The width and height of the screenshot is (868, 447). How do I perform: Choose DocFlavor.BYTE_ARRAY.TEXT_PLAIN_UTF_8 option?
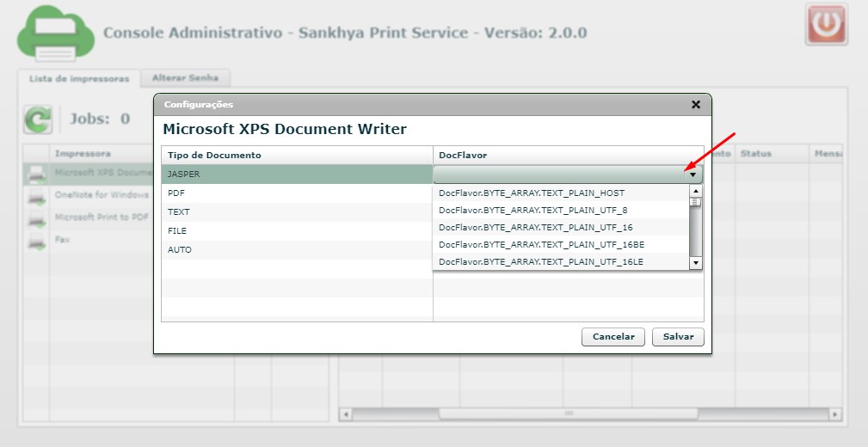point(561,211)
